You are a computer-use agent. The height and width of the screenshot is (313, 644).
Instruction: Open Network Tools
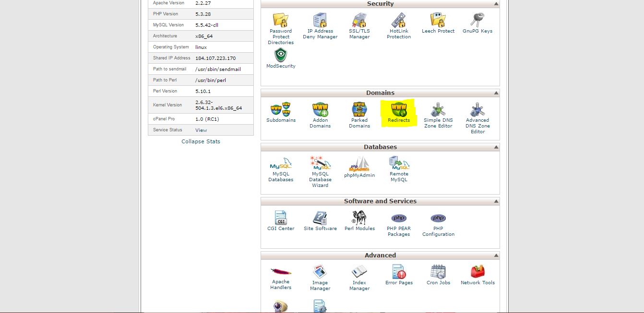point(477,275)
